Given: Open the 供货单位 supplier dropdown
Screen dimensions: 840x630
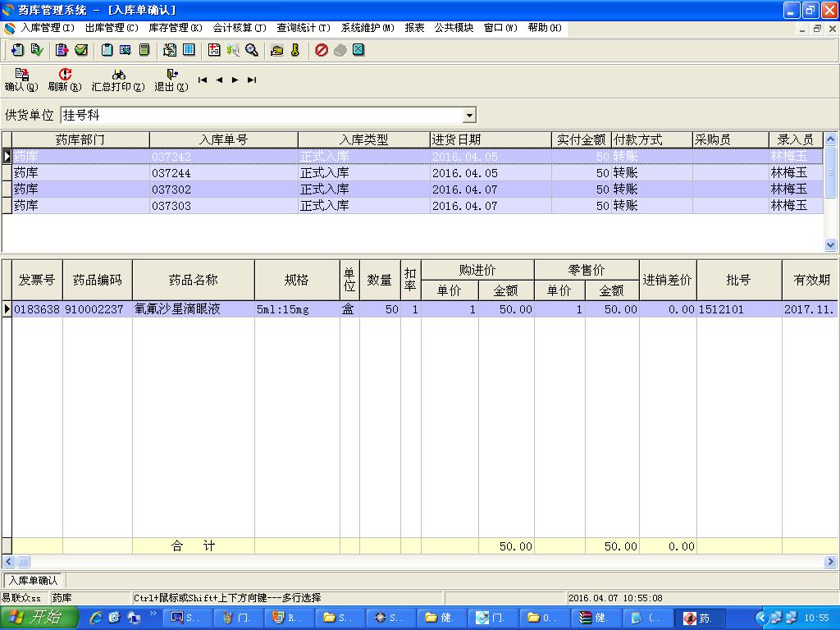Looking at the screenshot, I should (469, 116).
